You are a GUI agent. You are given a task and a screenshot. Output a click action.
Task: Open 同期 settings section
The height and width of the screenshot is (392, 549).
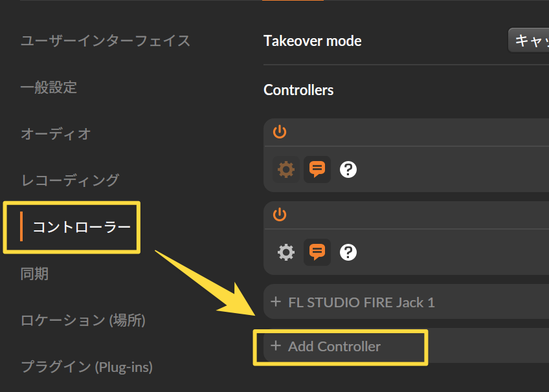[34, 274]
